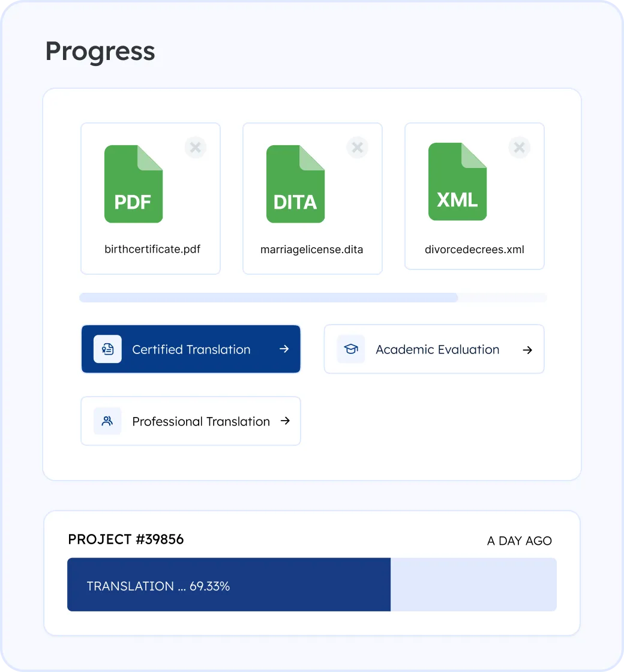Click the Certified Translation document icon
Screen dimensions: 624x672
click(x=107, y=349)
